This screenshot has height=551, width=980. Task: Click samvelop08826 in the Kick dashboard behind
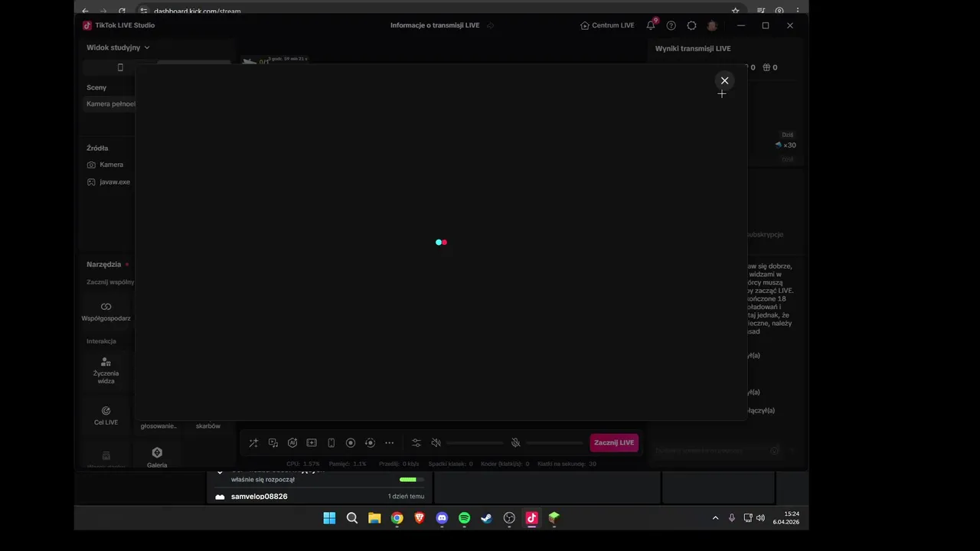260,497
